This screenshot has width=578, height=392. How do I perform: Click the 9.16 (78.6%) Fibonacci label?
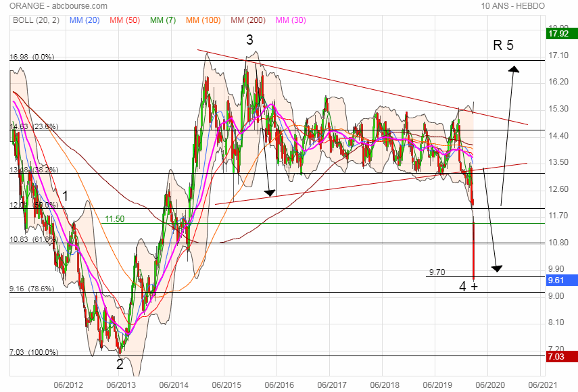pyautogui.click(x=32, y=289)
